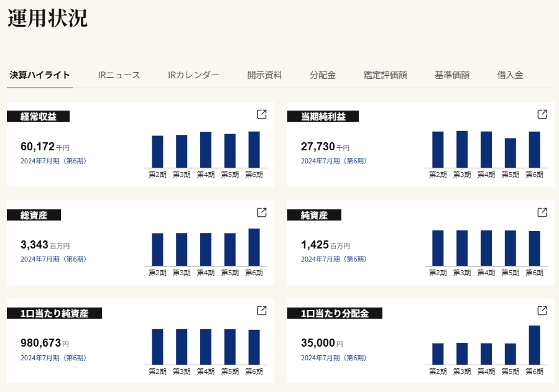The image size is (559, 392).
Task: Click the period text under 35,000
Action: (334, 358)
